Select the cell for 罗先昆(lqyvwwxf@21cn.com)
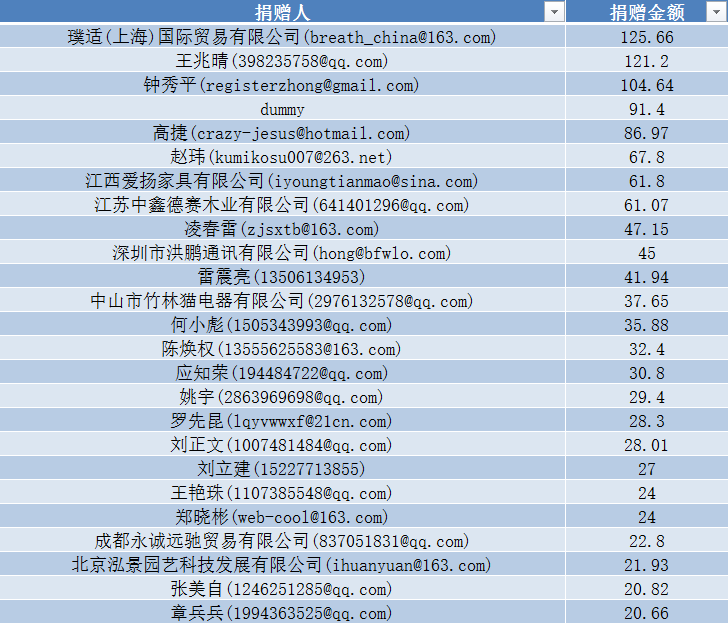The width and height of the screenshot is (728, 623). click(x=282, y=421)
